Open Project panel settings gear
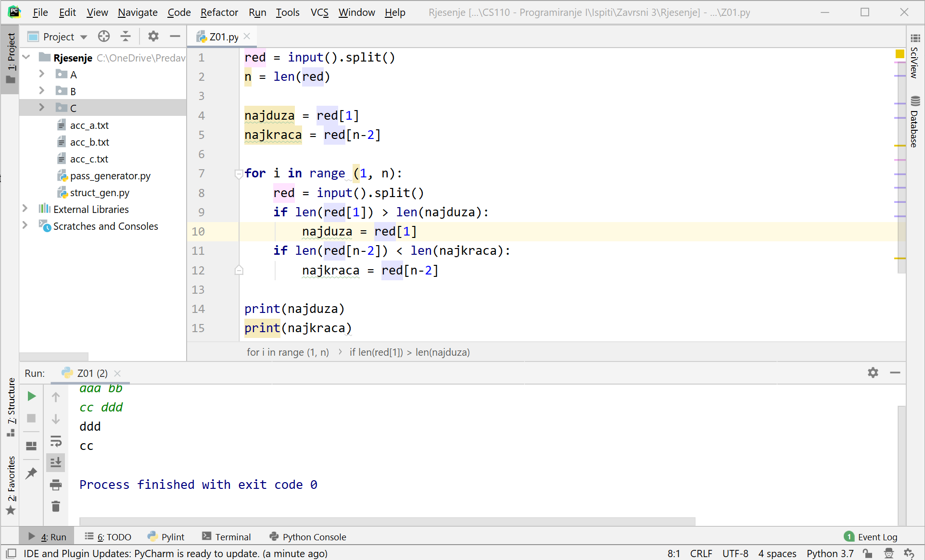Screen dimensions: 925x560 click(x=153, y=37)
